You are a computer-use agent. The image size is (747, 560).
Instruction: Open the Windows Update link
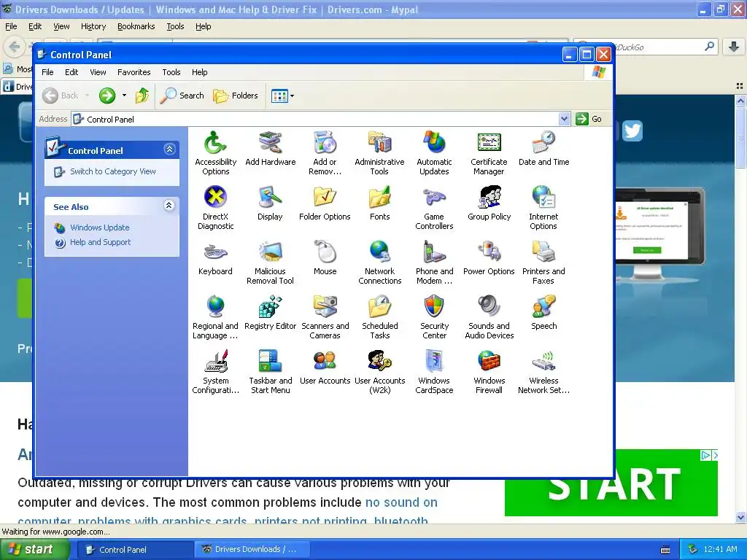(x=99, y=227)
